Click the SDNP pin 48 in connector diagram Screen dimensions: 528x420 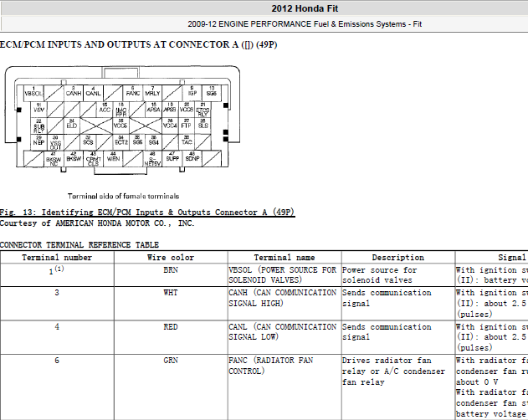192,159
